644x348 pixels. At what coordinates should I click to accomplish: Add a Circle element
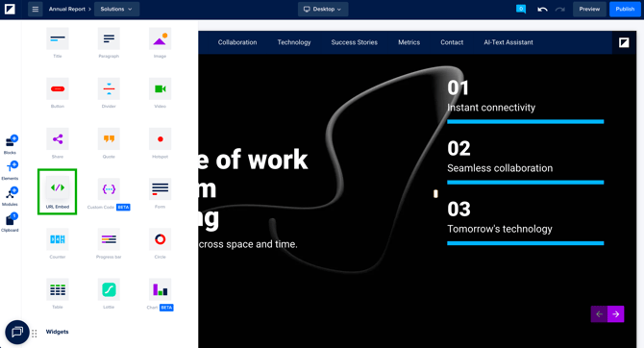(x=161, y=239)
